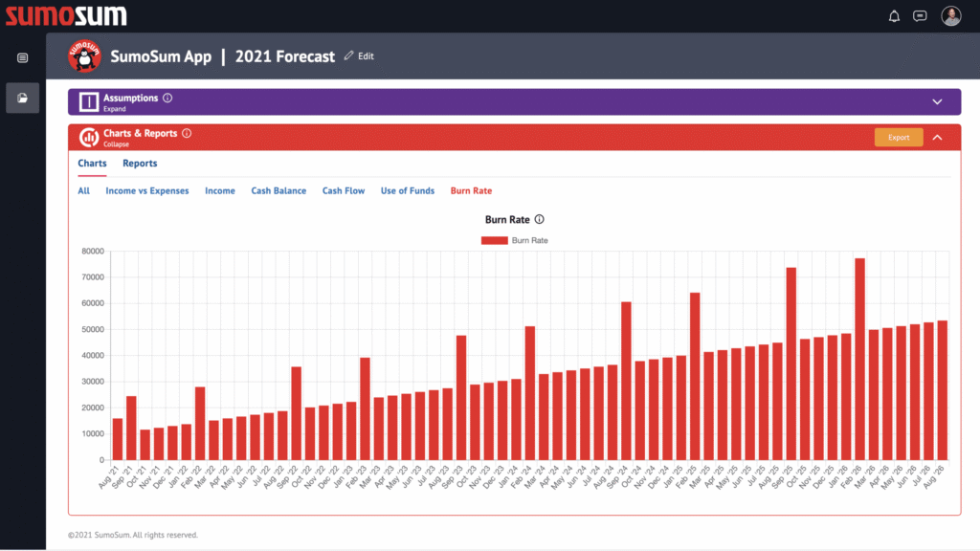The width and height of the screenshot is (980, 551).
Task: Click the Burn Rate chart info icon
Action: coord(540,219)
